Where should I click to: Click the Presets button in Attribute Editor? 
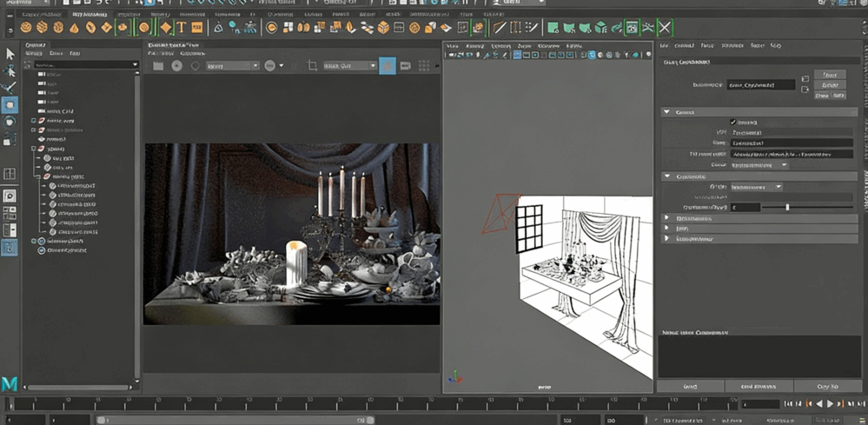point(830,85)
